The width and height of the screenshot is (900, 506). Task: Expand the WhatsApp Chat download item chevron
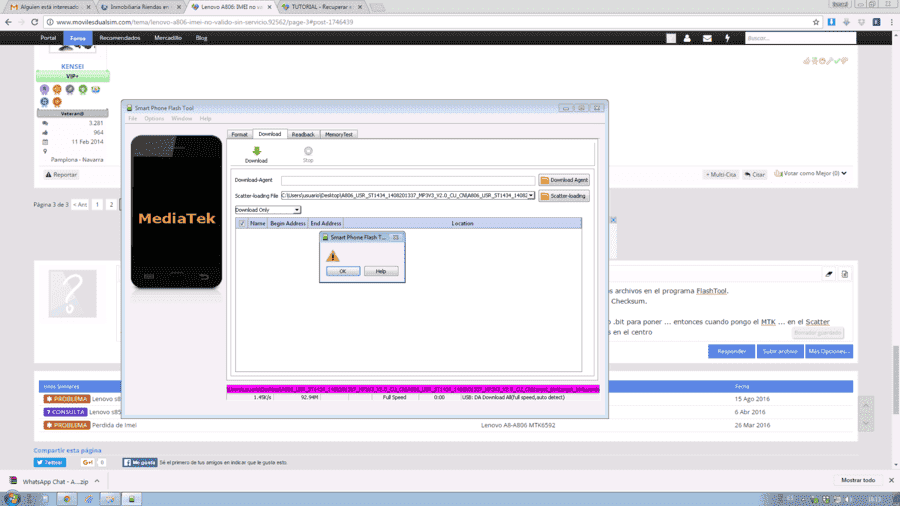[x=97, y=481]
